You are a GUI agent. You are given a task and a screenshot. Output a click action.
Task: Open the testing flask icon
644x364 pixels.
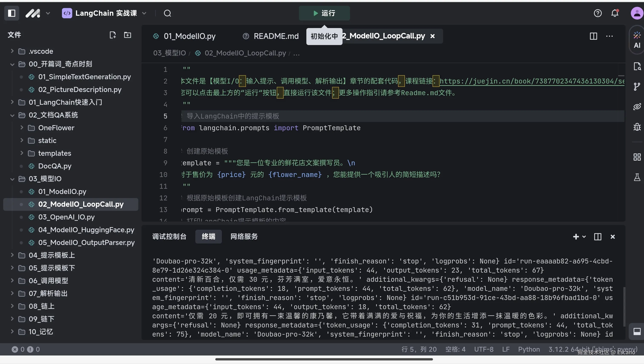[x=637, y=177]
